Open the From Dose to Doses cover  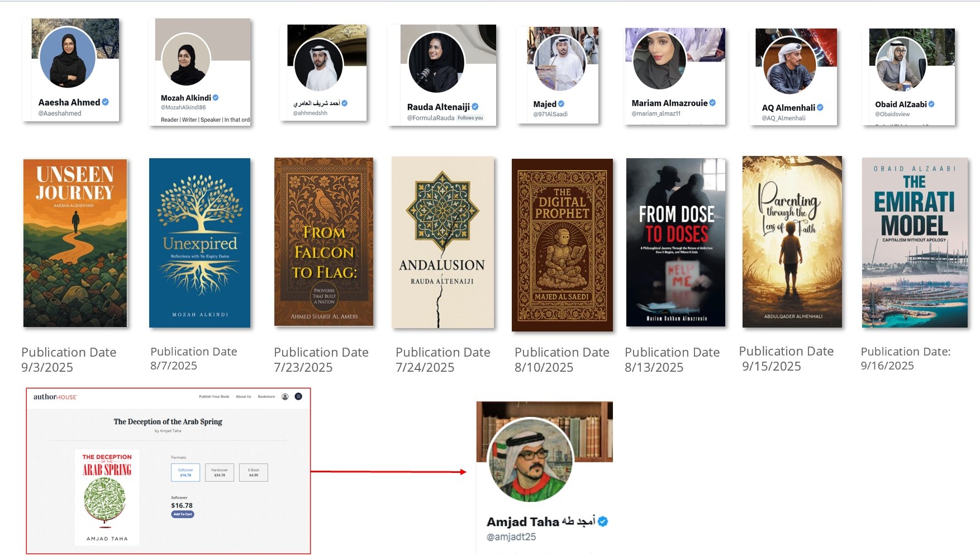pyautogui.click(x=675, y=243)
